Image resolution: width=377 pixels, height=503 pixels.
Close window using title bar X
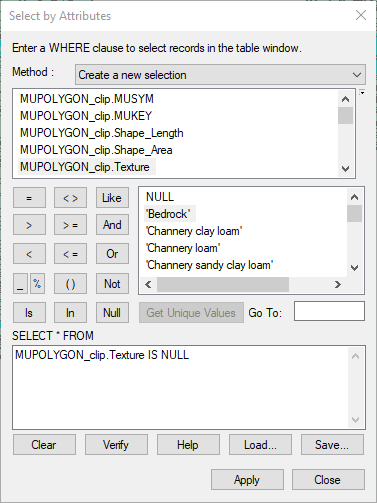coord(361,15)
